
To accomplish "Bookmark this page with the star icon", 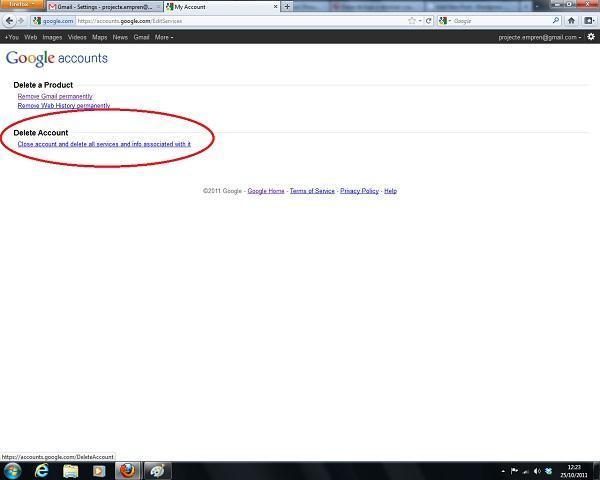I will [x=411, y=20].
